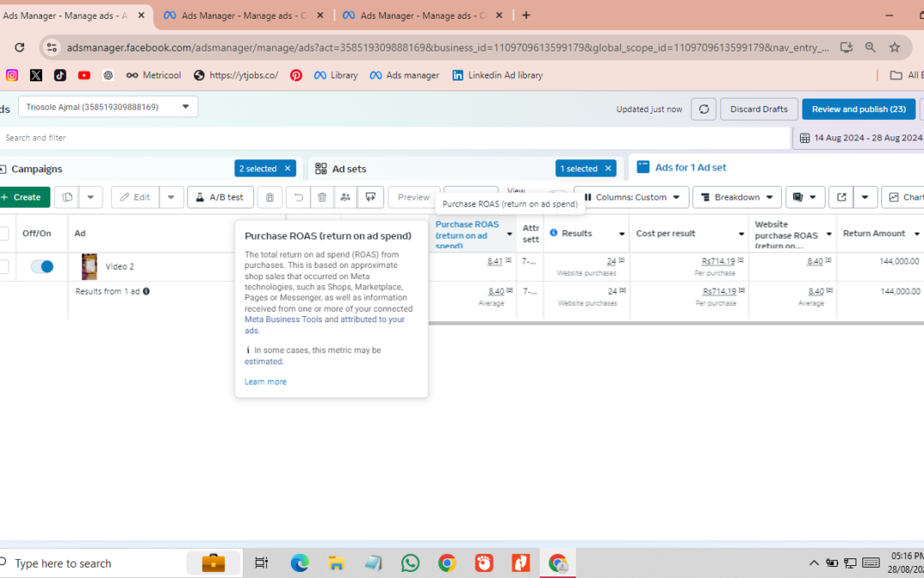The image size is (924, 578).
Task: Open the Return Amount column menu arrow
Action: (x=916, y=234)
